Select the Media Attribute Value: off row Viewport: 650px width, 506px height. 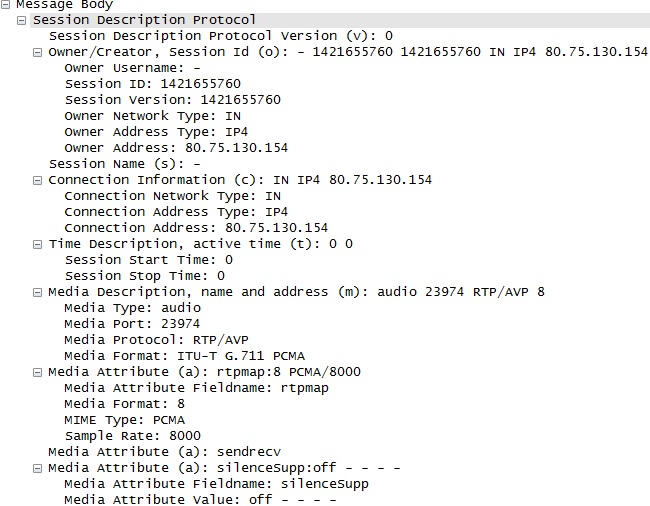pyautogui.click(x=201, y=500)
